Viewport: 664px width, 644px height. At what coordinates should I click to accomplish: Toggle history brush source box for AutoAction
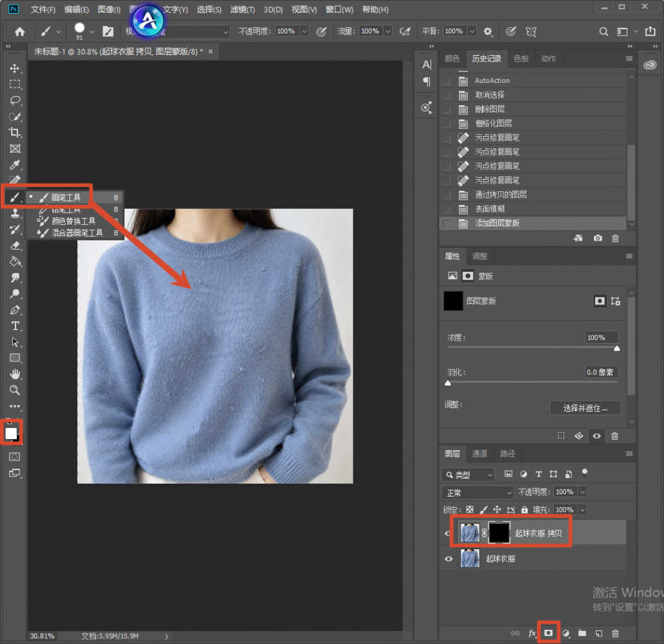pos(446,81)
